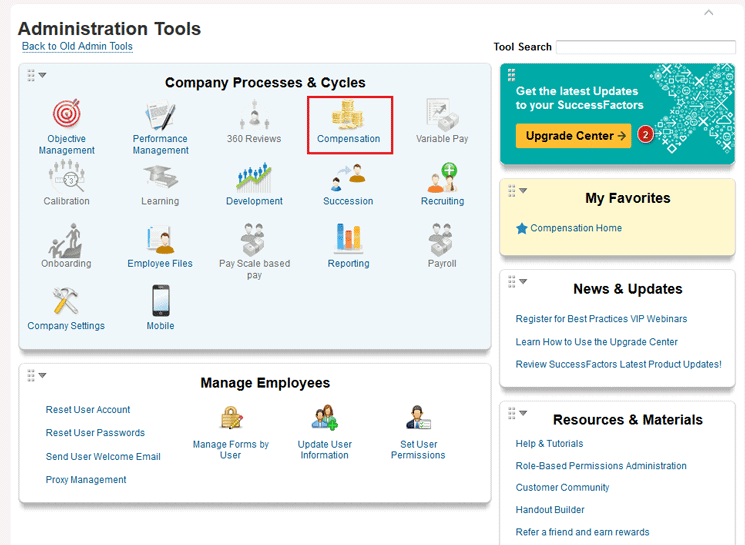Open the Set User Permissions icon
The width and height of the screenshot is (745, 545).
coord(418,418)
